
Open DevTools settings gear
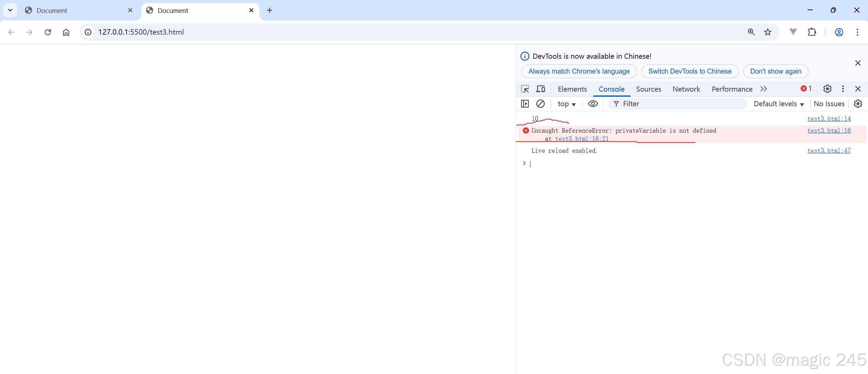coord(827,89)
